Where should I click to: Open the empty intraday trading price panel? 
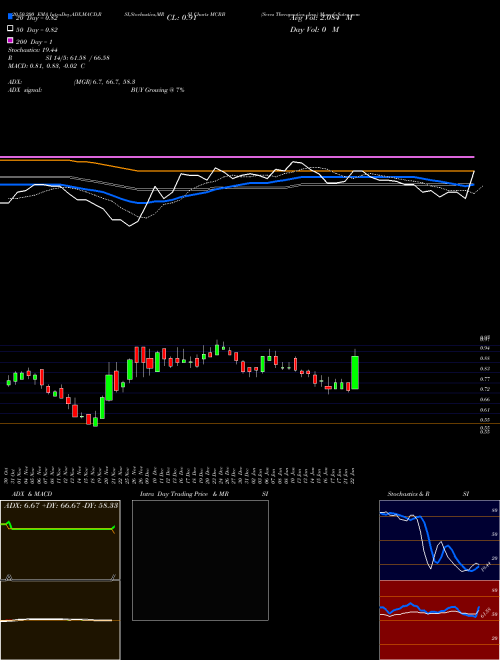(x=200, y=560)
